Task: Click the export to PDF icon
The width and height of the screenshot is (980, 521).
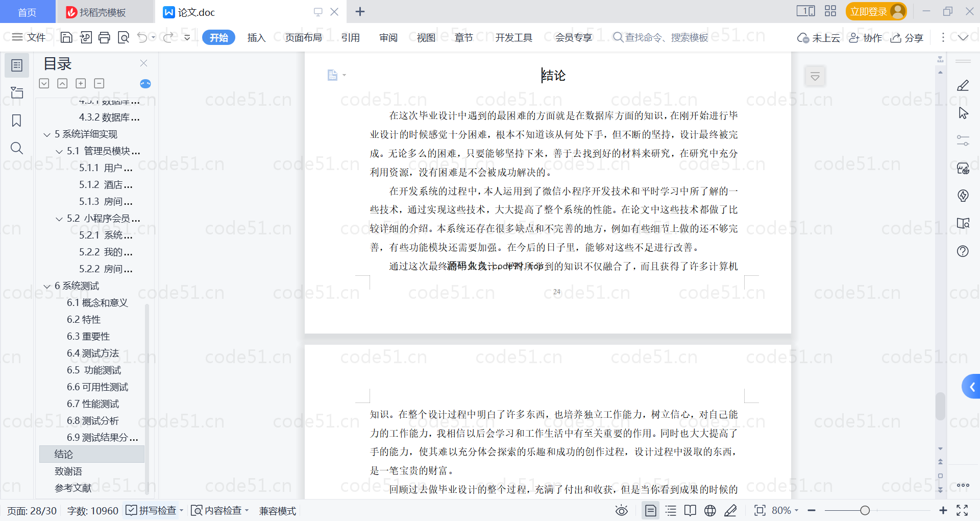Action: click(x=85, y=37)
